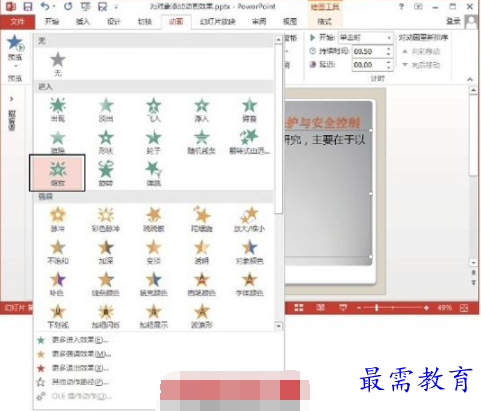
Task: Click the 持续时间 duration field 00.50
Action: point(369,51)
